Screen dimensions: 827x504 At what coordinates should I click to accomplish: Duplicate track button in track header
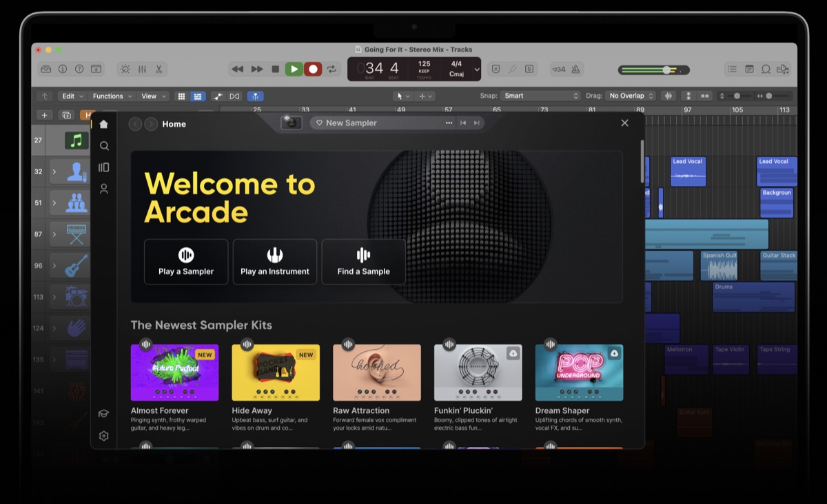[x=67, y=115]
